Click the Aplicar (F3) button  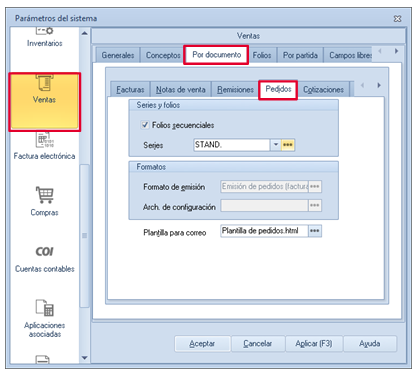click(314, 344)
